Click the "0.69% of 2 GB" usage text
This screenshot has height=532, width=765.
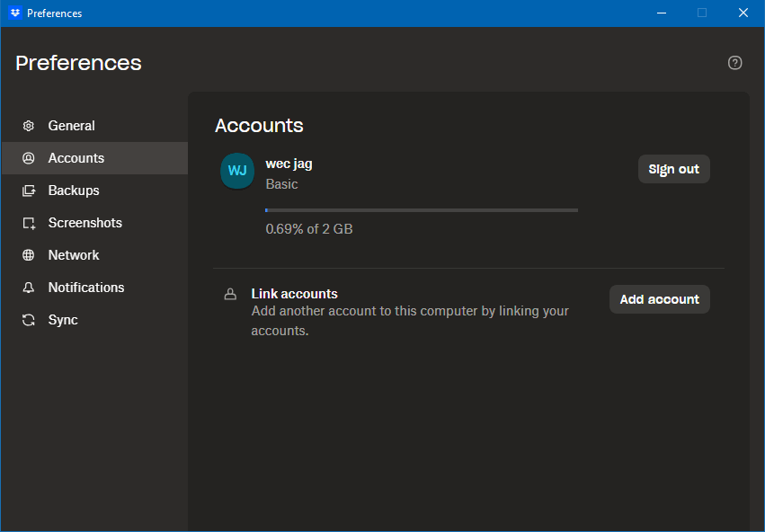(309, 229)
